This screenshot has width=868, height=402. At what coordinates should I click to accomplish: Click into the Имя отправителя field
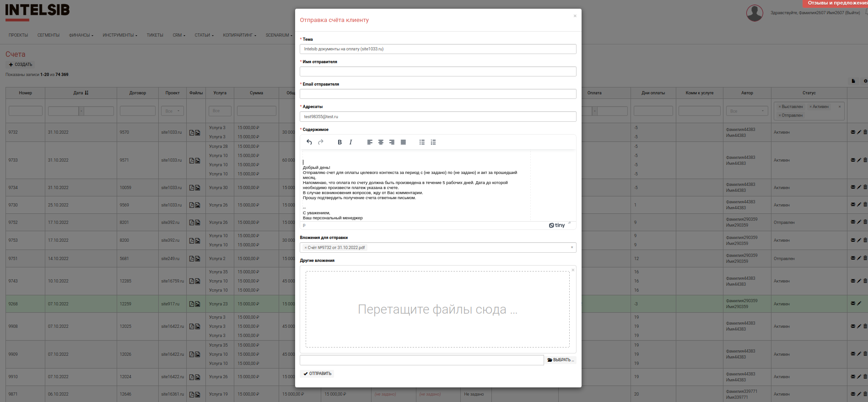(437, 71)
